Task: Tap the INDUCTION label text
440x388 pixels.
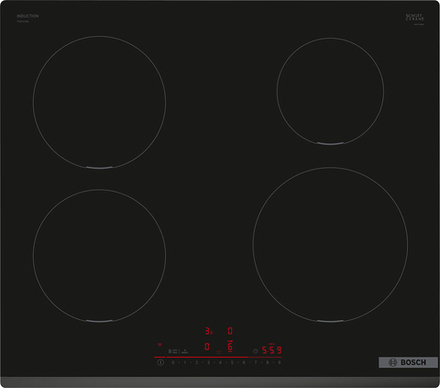Action: 28,16
